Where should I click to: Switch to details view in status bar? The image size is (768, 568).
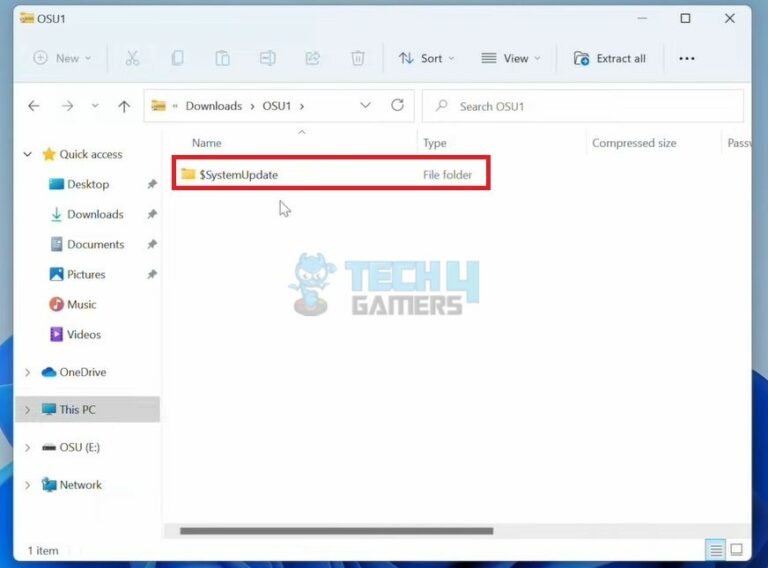point(716,550)
